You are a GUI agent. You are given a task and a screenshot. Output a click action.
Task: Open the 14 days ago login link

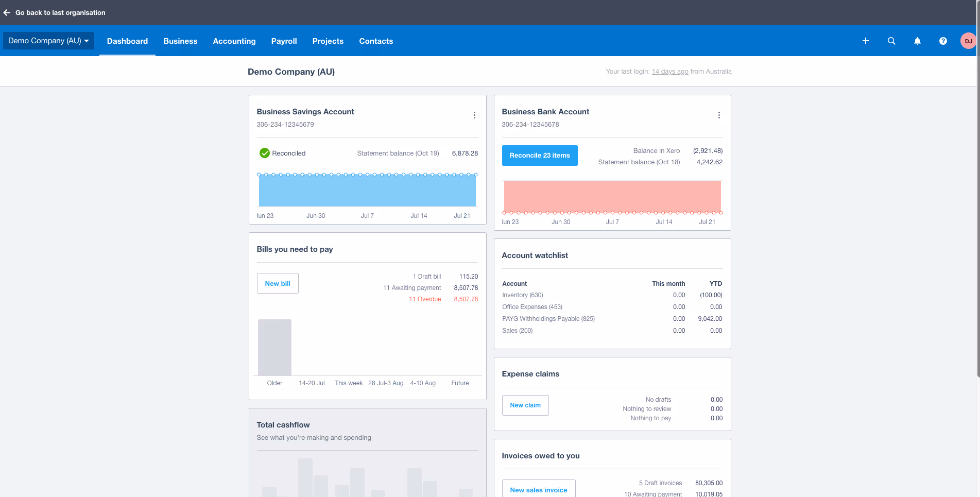pos(670,72)
